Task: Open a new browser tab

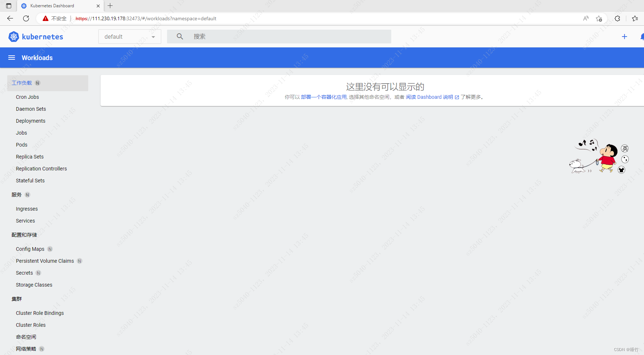Action: (x=110, y=6)
